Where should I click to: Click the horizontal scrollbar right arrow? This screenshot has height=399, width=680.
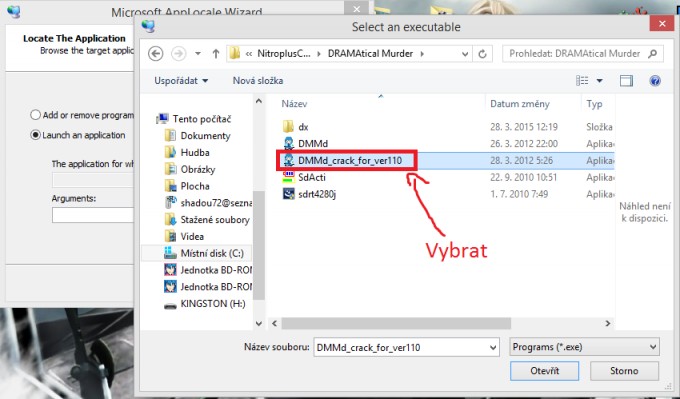[608, 324]
